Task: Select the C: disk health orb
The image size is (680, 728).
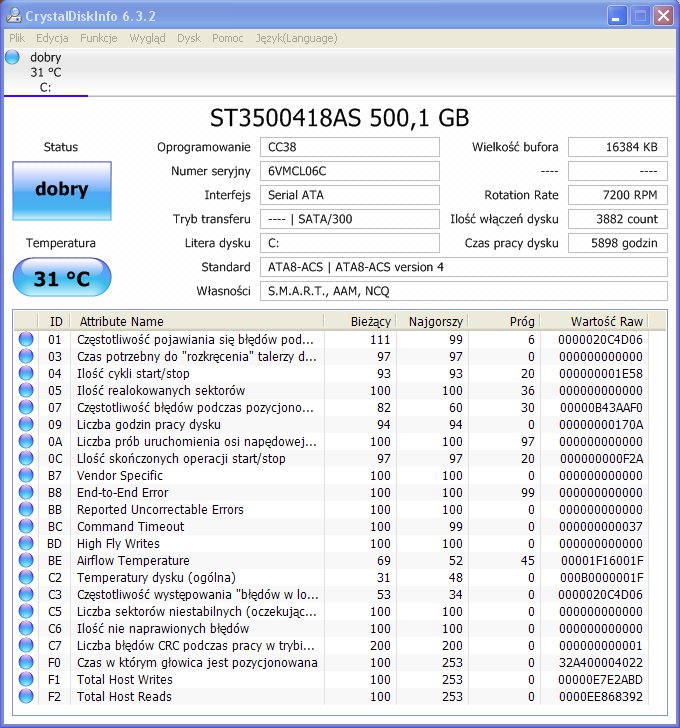Action: [13, 57]
